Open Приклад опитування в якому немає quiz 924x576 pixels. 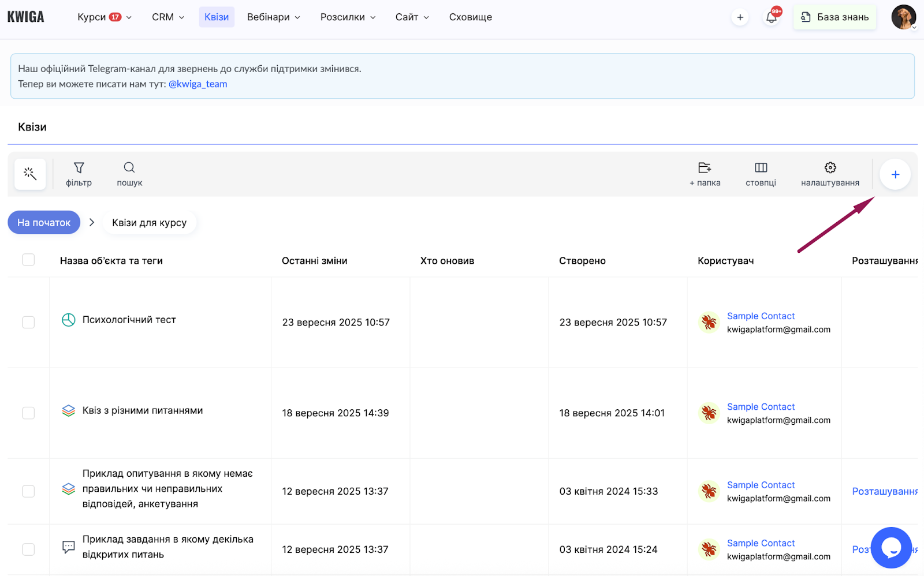(x=167, y=488)
